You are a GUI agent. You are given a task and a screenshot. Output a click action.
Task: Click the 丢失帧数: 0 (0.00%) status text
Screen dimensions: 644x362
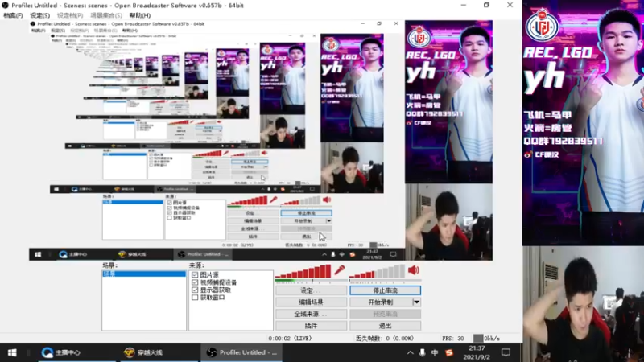[385, 338]
